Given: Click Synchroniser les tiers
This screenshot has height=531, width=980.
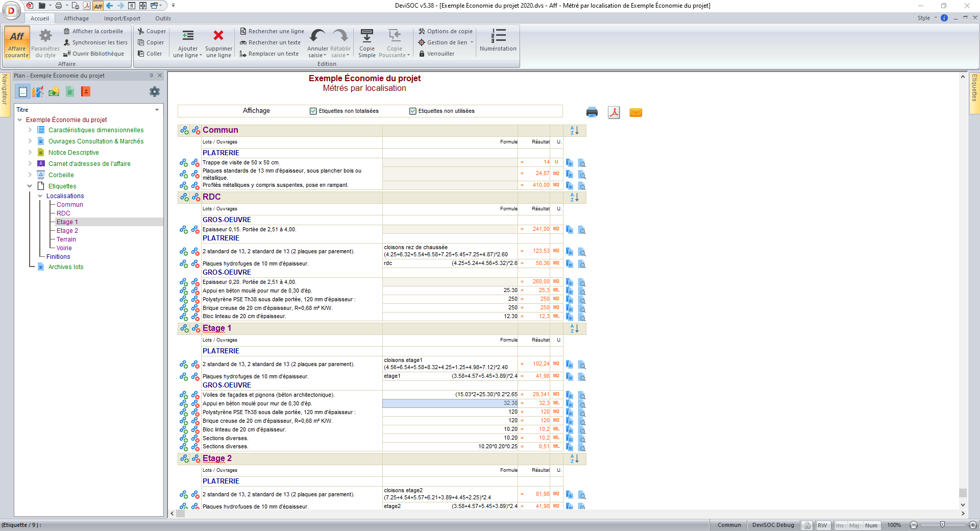Looking at the screenshot, I should [95, 42].
